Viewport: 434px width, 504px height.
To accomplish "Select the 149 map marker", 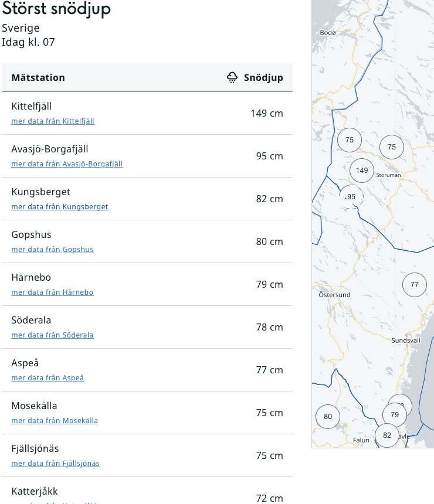I will click(x=362, y=171).
